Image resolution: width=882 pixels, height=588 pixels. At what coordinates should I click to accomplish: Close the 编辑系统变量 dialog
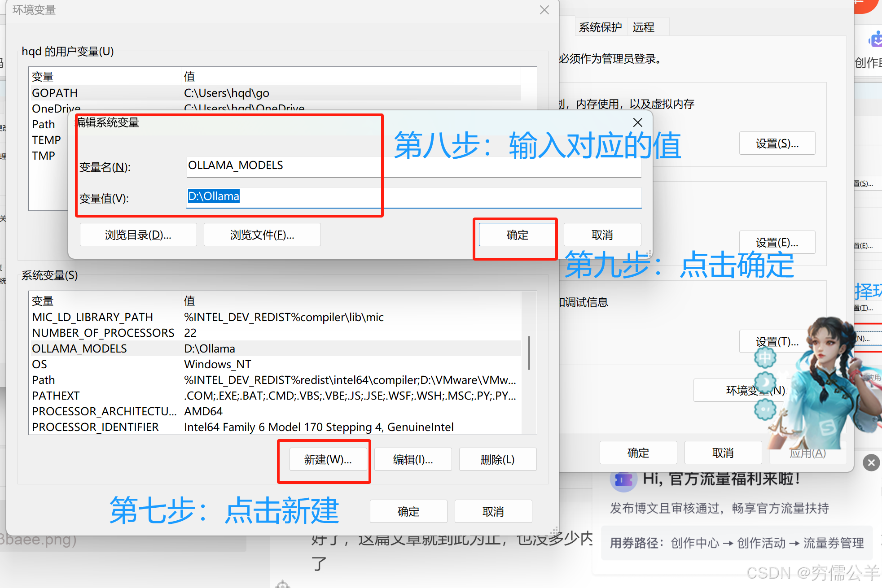click(637, 122)
